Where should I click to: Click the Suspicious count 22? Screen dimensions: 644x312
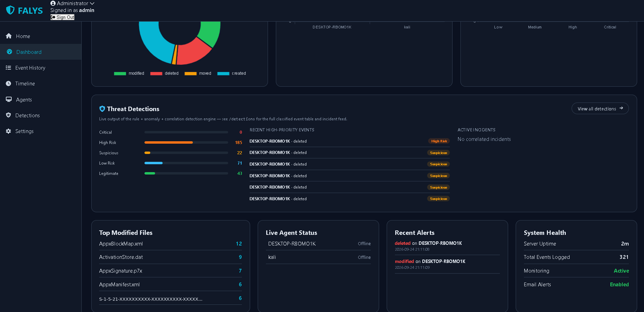click(239, 153)
